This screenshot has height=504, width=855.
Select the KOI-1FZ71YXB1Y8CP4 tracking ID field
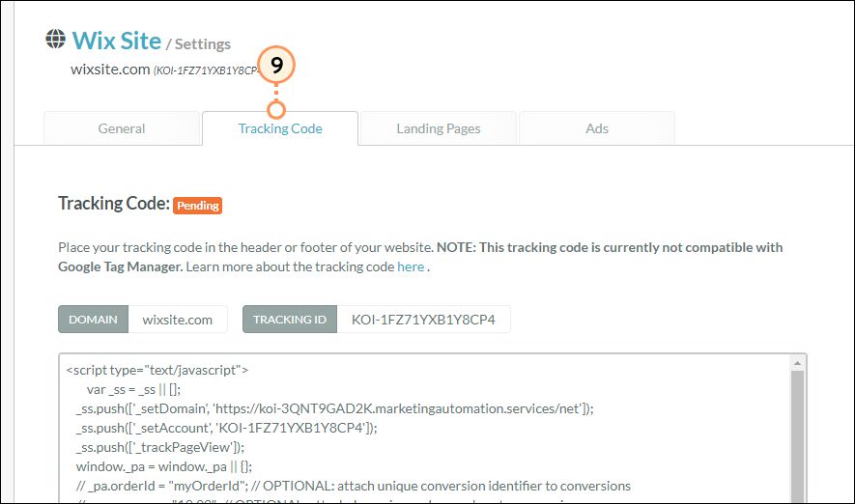[424, 320]
